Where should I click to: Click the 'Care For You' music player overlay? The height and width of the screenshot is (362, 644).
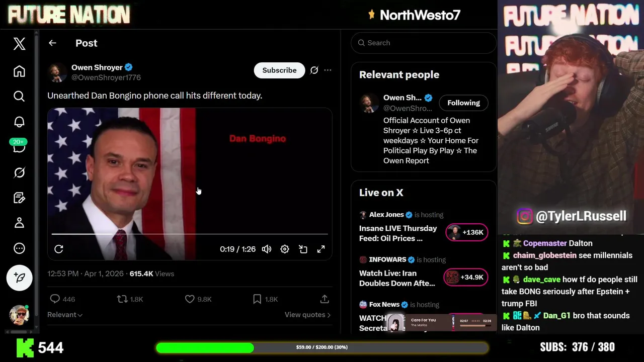click(443, 323)
